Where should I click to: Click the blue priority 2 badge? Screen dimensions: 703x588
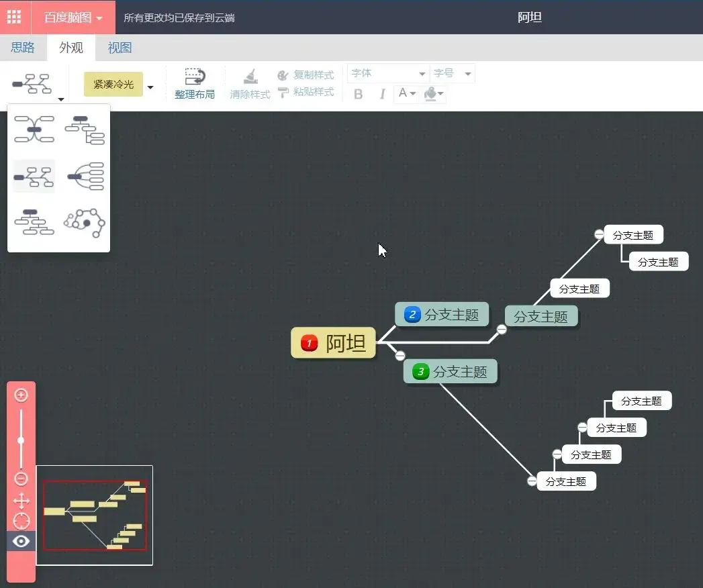coord(412,314)
